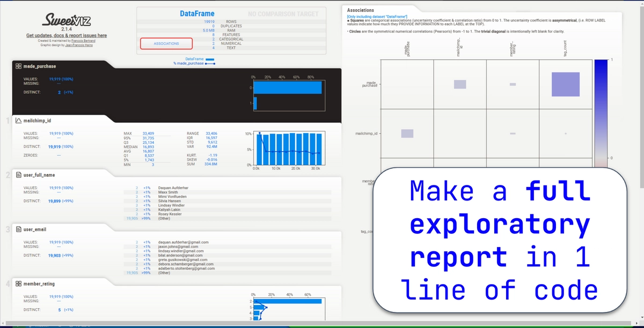
Task: Click the mailchimp_id AVG value 16,807
Action: pos(148,151)
